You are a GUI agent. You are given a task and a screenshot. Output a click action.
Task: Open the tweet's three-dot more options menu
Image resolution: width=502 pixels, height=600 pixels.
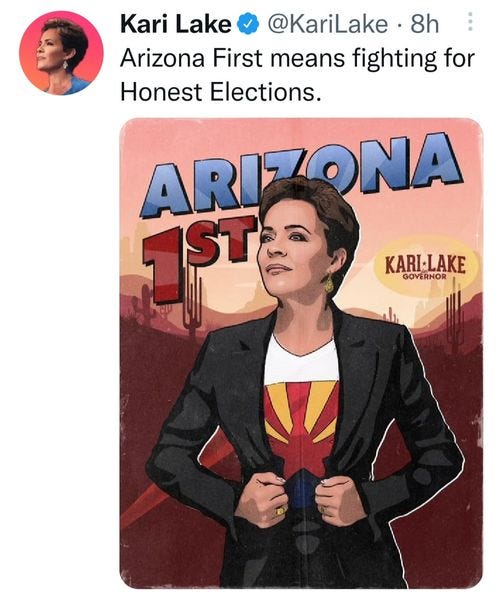tap(471, 22)
